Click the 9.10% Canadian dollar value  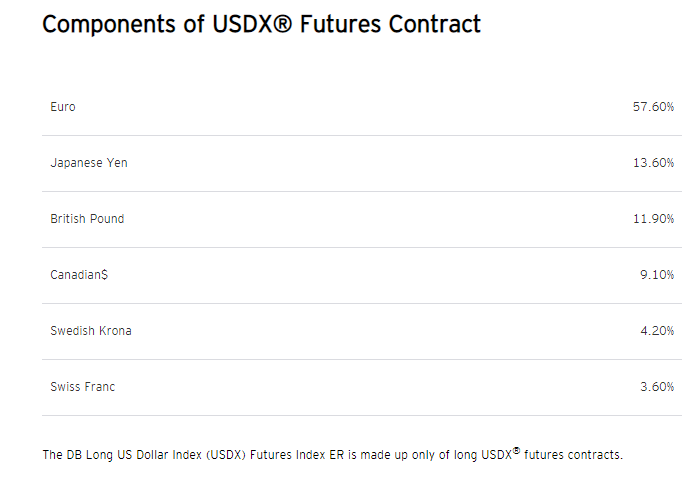pos(656,275)
